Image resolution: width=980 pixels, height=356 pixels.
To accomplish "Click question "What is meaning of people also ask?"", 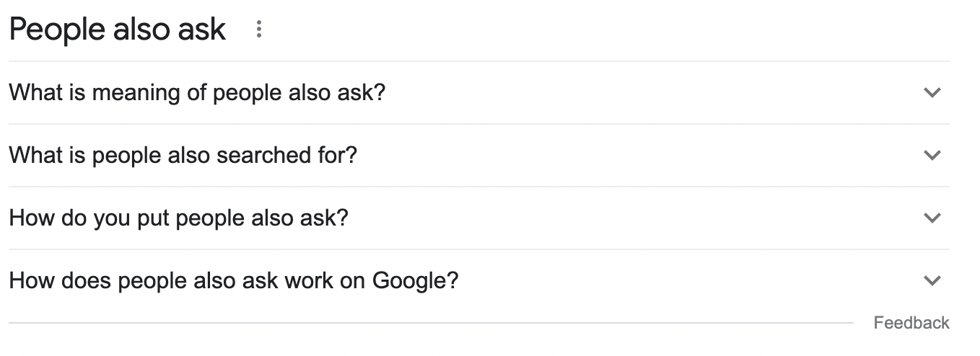I will coord(197,93).
